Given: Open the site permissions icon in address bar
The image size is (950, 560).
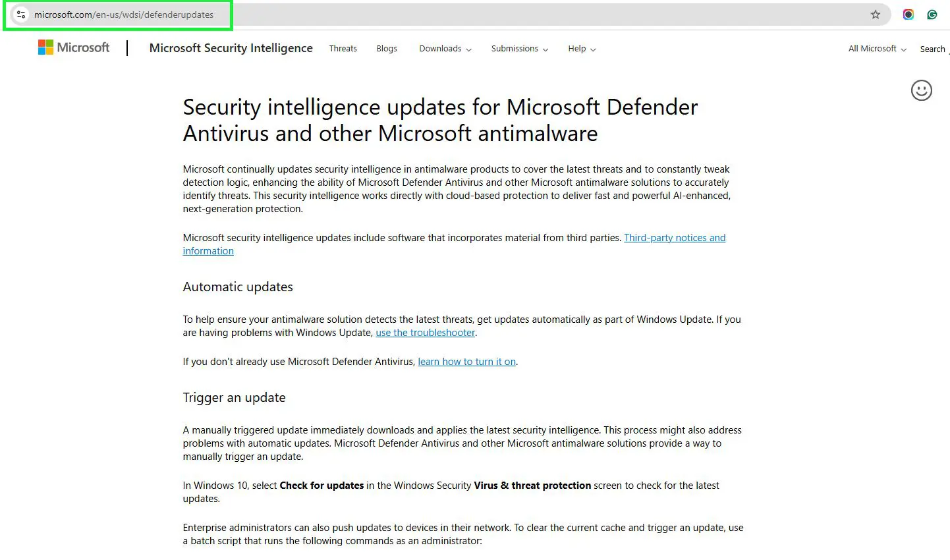Looking at the screenshot, I should tap(20, 13).
